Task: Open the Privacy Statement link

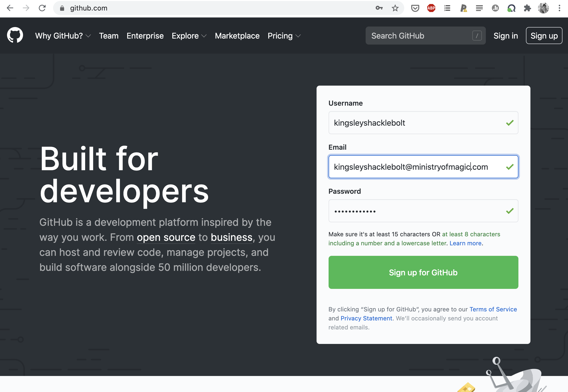Action: (x=366, y=318)
